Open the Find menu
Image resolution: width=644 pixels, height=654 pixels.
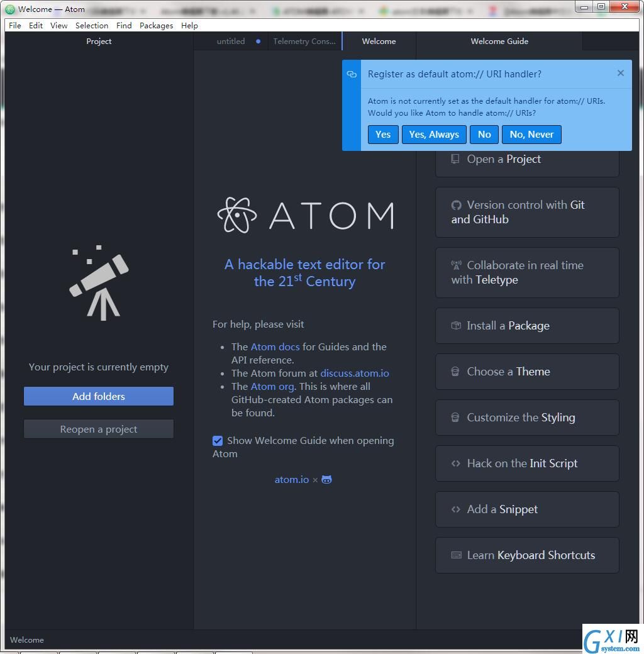[x=124, y=25]
